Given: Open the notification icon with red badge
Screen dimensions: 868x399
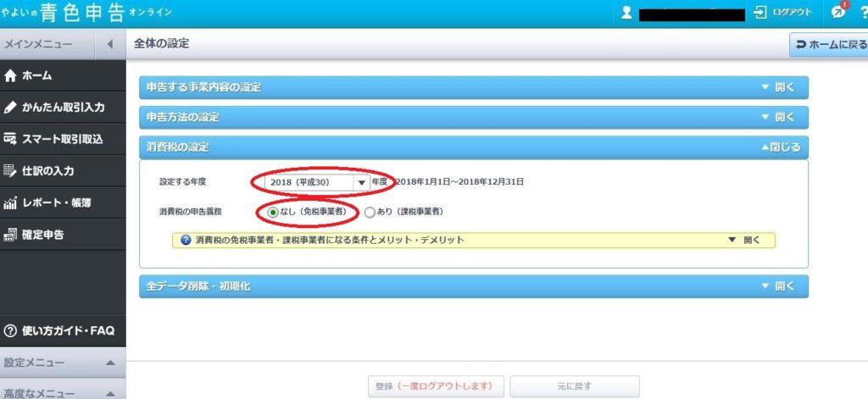Looking at the screenshot, I should [838, 12].
